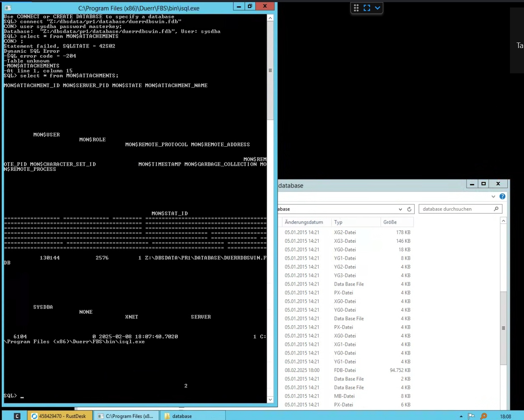Viewport: 524px width, 420px height.
Task: Click the XNET protocol value in console
Action: pyautogui.click(x=131, y=317)
